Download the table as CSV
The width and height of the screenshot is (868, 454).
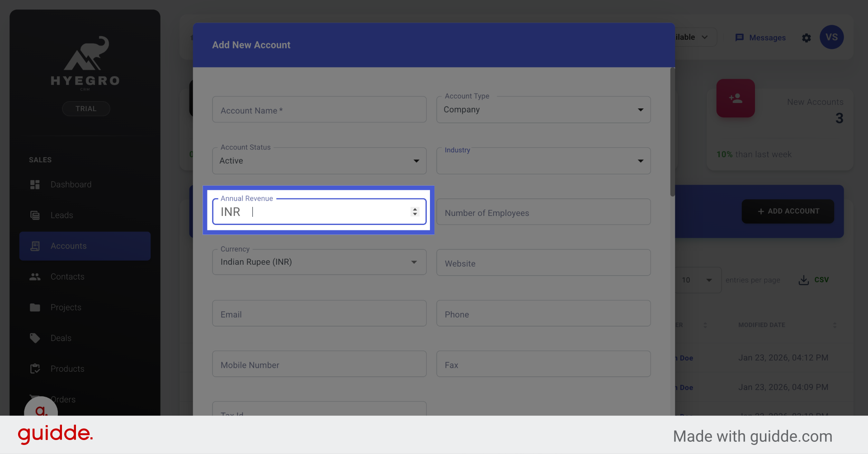[814, 280]
